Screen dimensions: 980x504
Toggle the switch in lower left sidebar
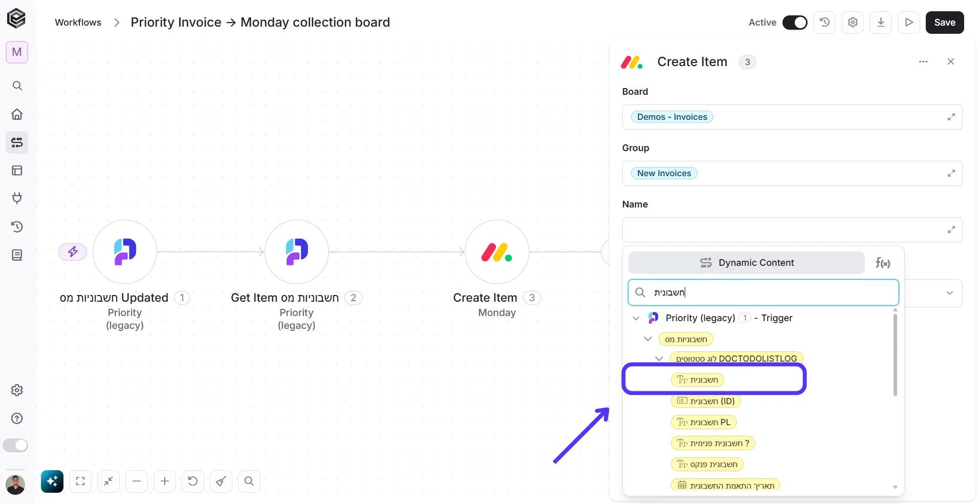pyautogui.click(x=15, y=445)
